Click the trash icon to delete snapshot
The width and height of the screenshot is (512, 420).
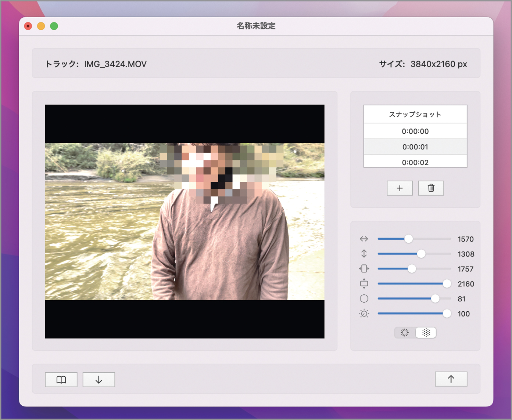pyautogui.click(x=431, y=188)
